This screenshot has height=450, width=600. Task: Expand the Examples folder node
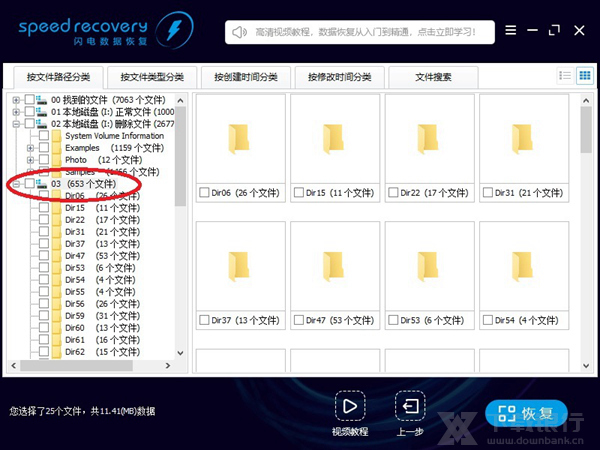[x=30, y=148]
